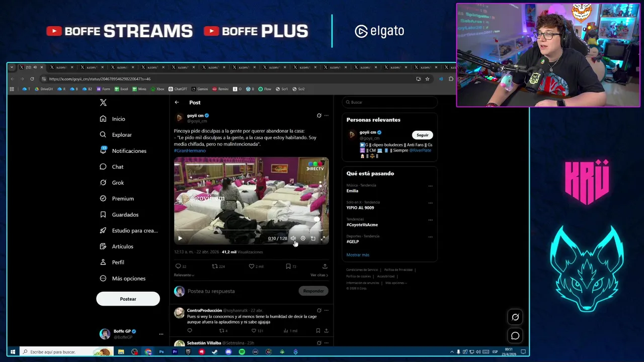Bookmark page with star icon
Screen dimensions: 644x362
point(427,79)
